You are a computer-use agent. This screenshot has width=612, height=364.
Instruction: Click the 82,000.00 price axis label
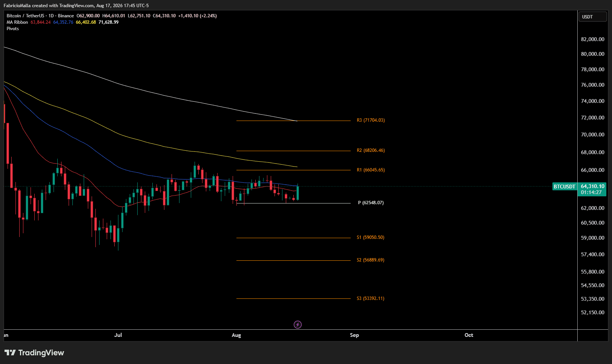tap(592, 39)
